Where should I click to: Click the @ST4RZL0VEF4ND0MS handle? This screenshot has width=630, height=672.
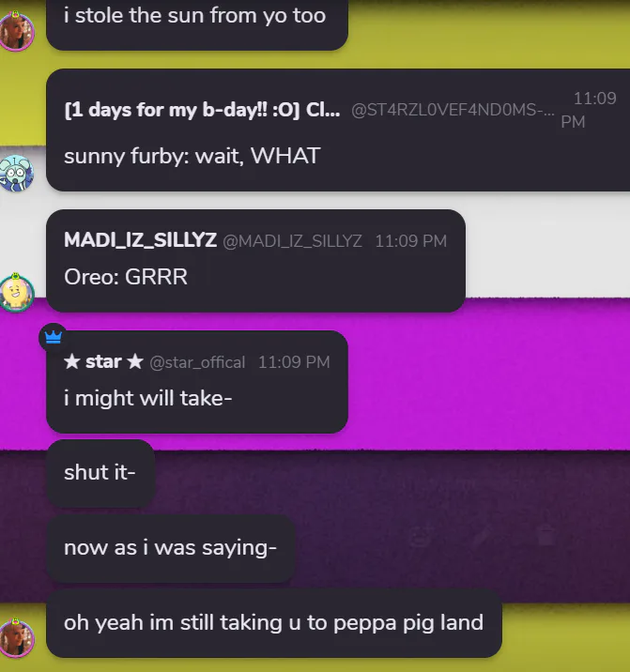453,110
